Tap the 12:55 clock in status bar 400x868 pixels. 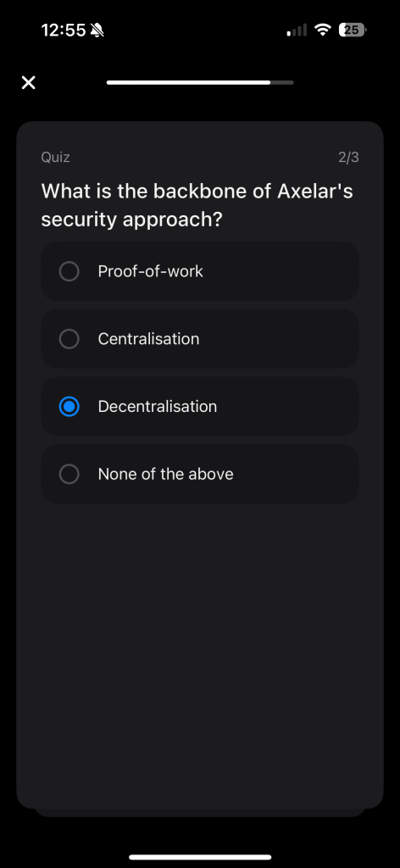point(64,31)
